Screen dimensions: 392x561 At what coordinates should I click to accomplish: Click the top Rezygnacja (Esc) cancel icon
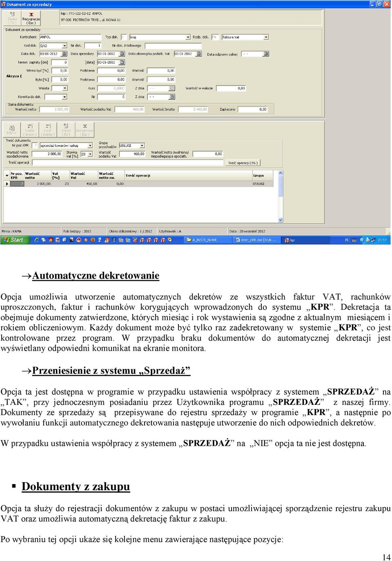click(31, 17)
